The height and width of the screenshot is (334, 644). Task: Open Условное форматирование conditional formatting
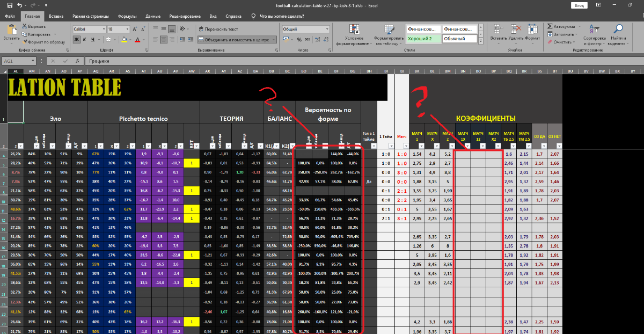(x=354, y=34)
